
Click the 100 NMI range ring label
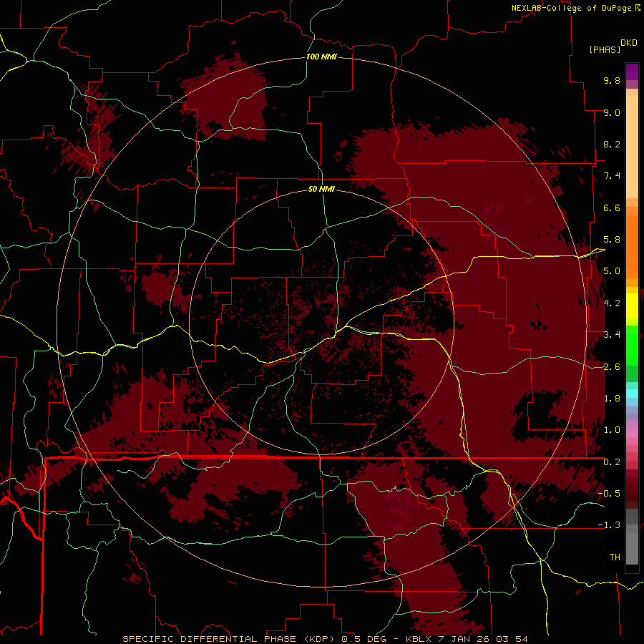coord(321,57)
